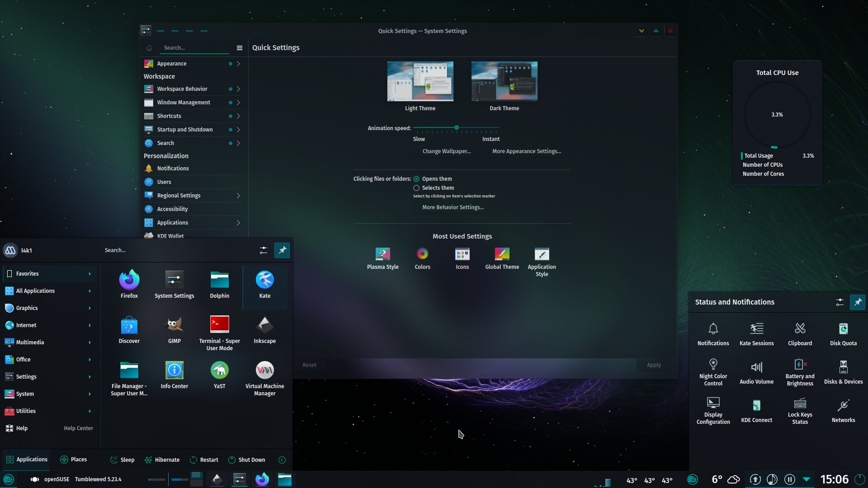Open Application Style setting
Image resolution: width=868 pixels, height=488 pixels.
click(542, 262)
